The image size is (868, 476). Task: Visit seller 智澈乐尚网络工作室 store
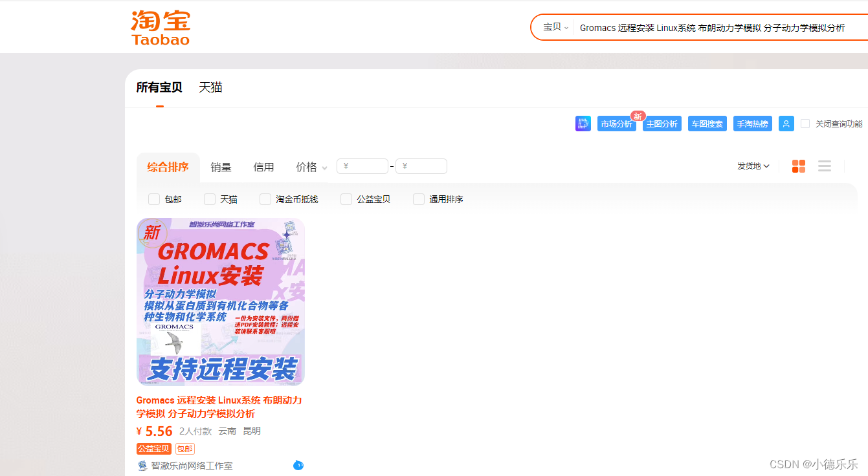coord(192,465)
